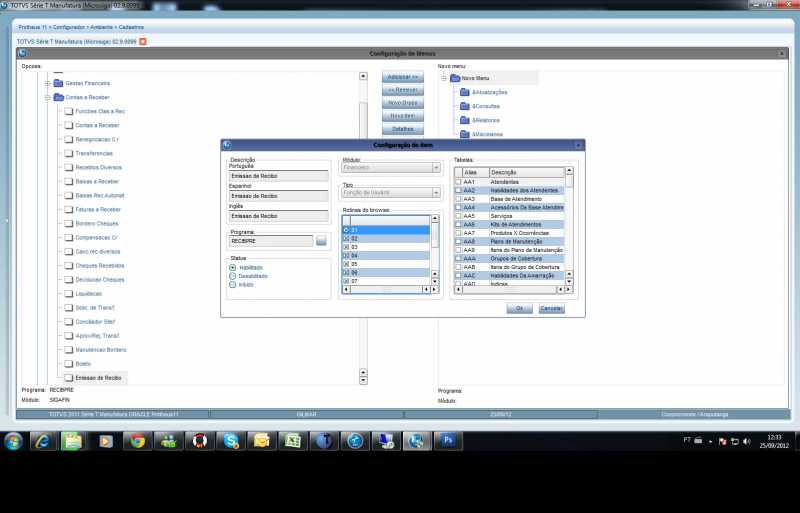Click the Gestao Financeira folder icon
Viewport: 800px width, 513px height.
coord(59,83)
